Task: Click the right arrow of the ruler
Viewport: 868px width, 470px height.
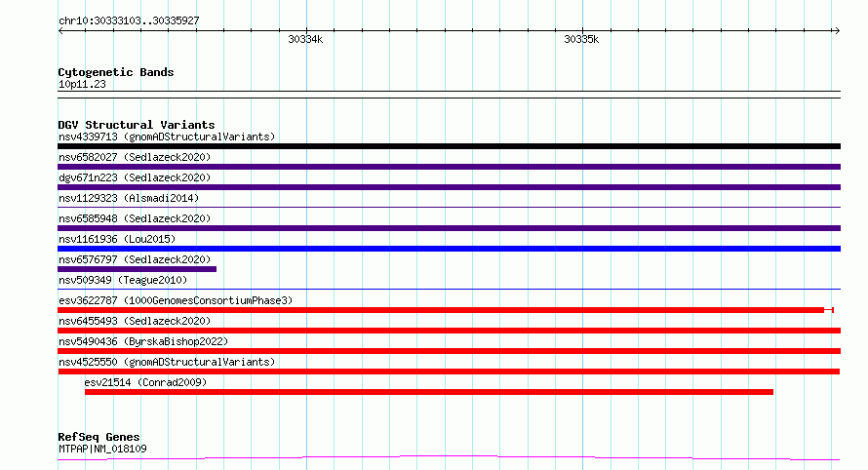Action: pyautogui.click(x=837, y=30)
